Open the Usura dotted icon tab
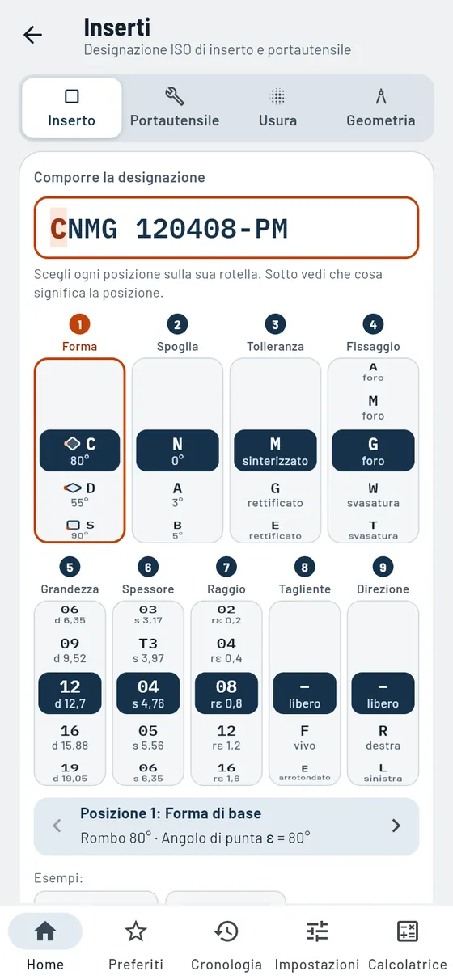Viewport: 453px width, 980px height. point(277,108)
